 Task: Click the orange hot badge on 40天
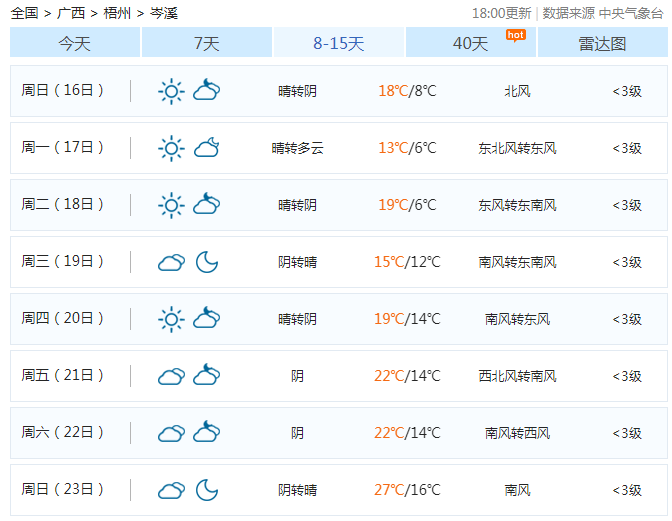coord(515,35)
